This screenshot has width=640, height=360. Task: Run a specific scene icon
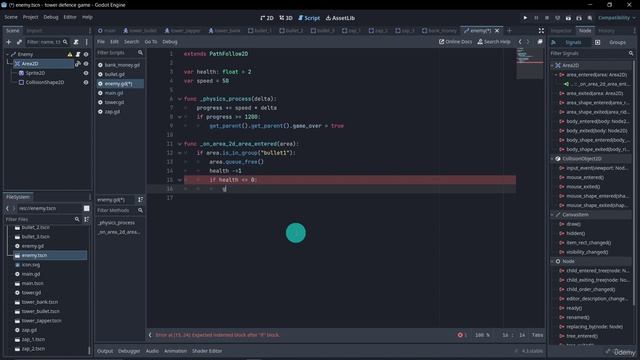click(x=579, y=18)
